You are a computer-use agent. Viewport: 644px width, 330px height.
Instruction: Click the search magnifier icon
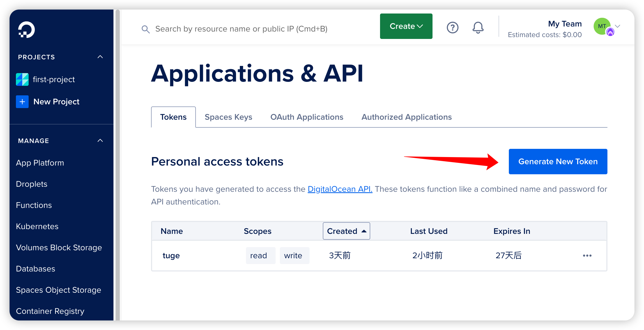pyautogui.click(x=145, y=29)
